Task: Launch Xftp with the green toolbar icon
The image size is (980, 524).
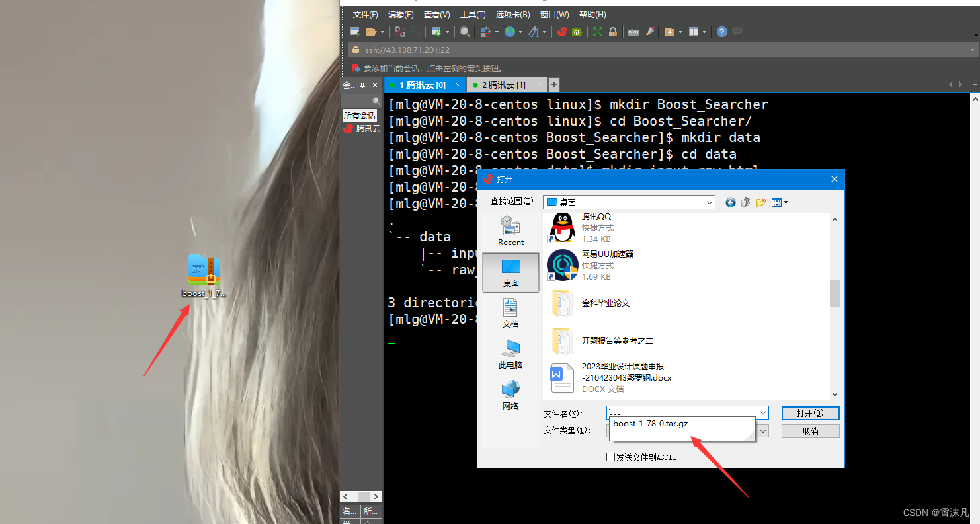Action: tap(577, 32)
